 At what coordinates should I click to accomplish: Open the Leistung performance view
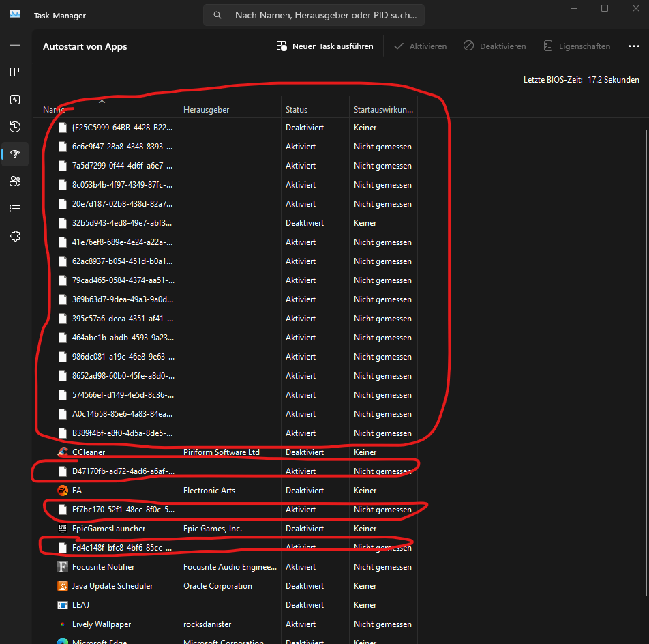coord(15,99)
